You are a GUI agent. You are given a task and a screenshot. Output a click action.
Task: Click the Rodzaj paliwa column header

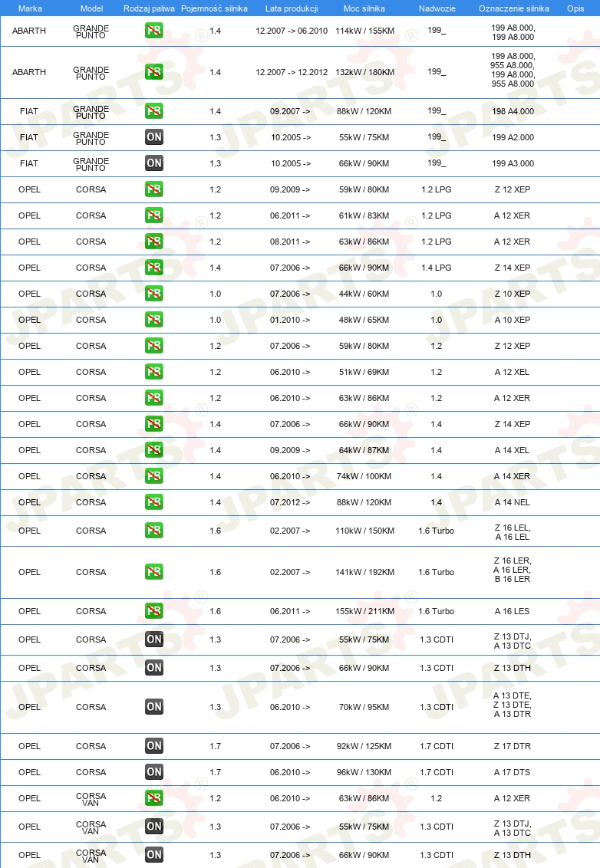149,8
